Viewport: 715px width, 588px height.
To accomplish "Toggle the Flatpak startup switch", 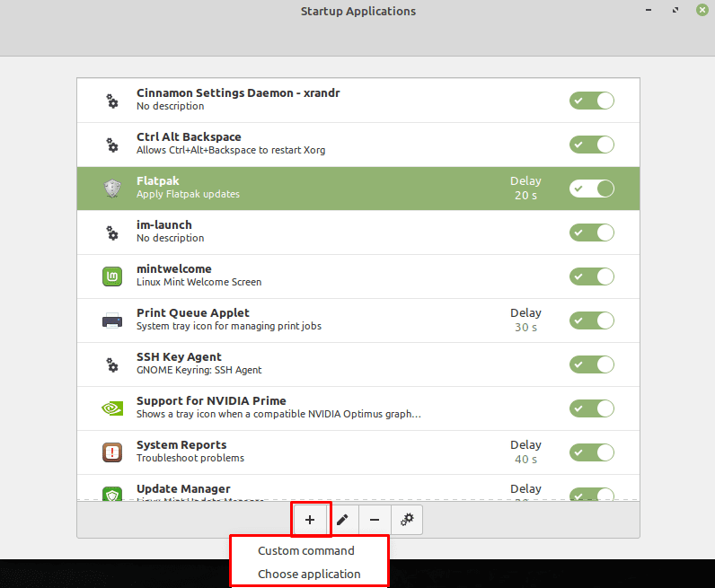I will pos(591,189).
